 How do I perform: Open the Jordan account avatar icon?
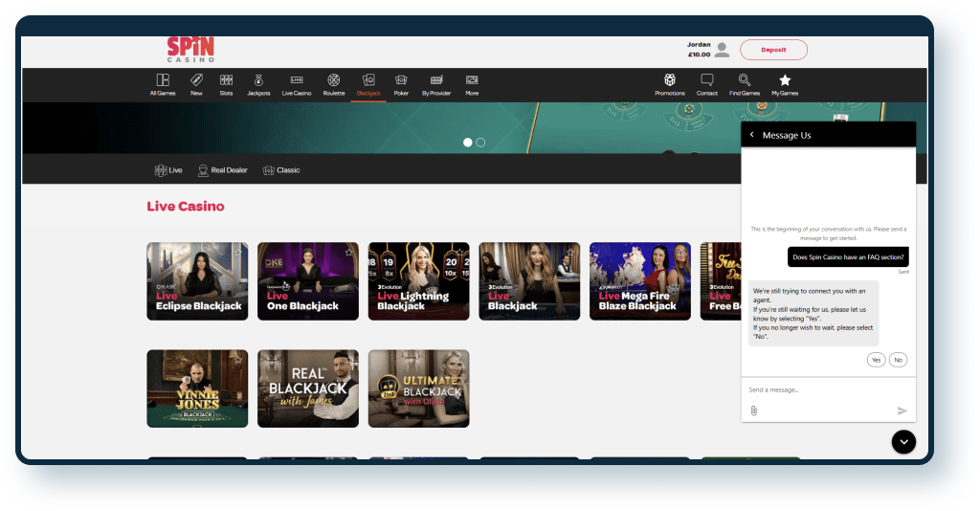722,50
